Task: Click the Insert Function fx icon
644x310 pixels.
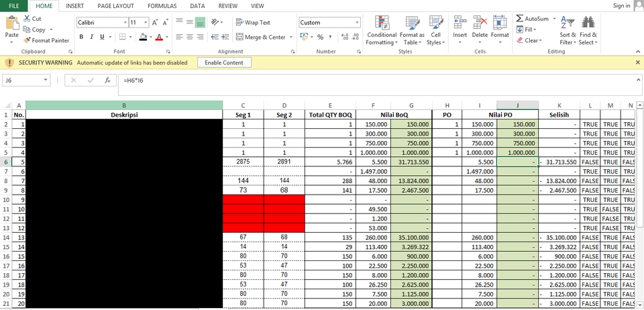Action: click(107, 81)
